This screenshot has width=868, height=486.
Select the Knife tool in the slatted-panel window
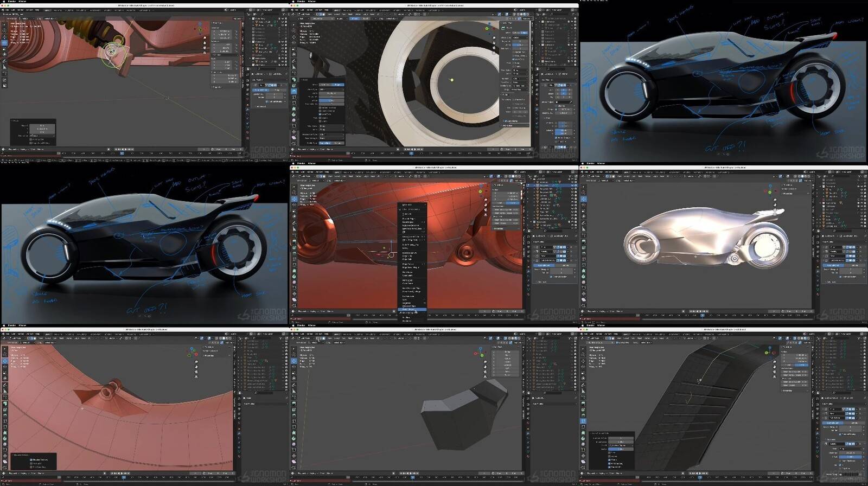583,427
